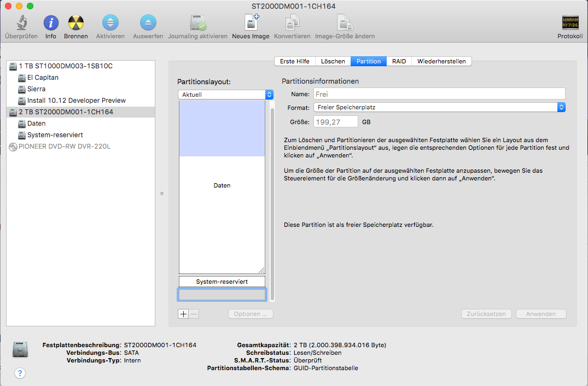Screen dimensions: 588x386
Task: Click the plus button to add partition
Action: click(x=184, y=314)
